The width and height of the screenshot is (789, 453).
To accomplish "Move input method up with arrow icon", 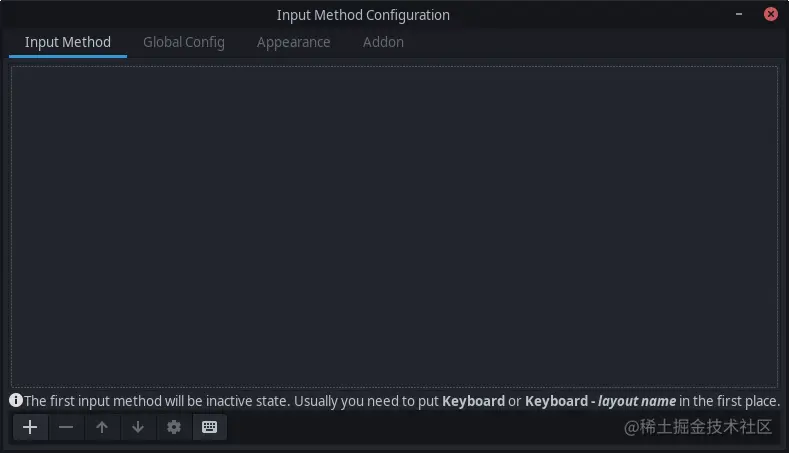I will pyautogui.click(x=102, y=427).
